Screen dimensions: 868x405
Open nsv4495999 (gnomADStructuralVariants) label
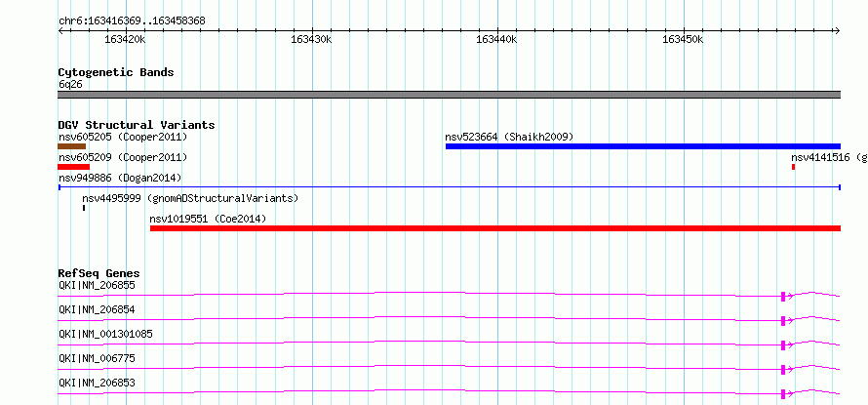pos(190,198)
